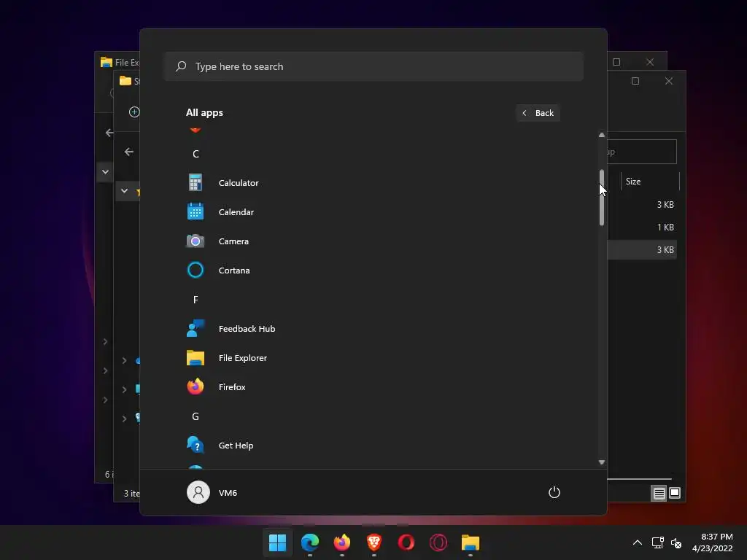
Task: Click the search magnifier icon
Action: pyautogui.click(x=181, y=66)
